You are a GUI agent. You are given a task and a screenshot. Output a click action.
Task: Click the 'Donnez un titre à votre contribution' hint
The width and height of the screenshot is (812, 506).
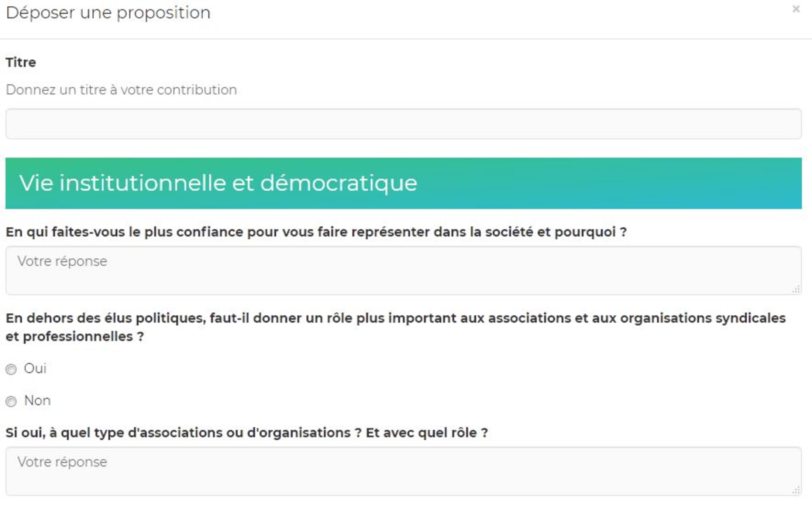(x=121, y=90)
